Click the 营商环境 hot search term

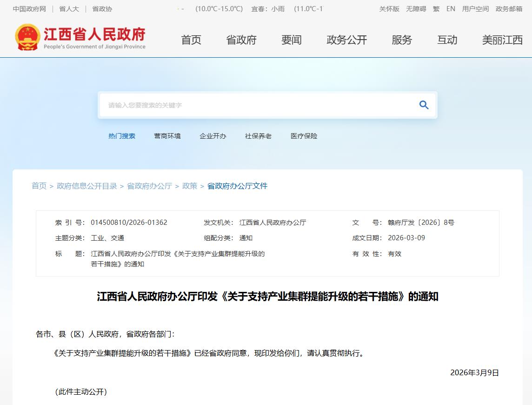point(167,136)
